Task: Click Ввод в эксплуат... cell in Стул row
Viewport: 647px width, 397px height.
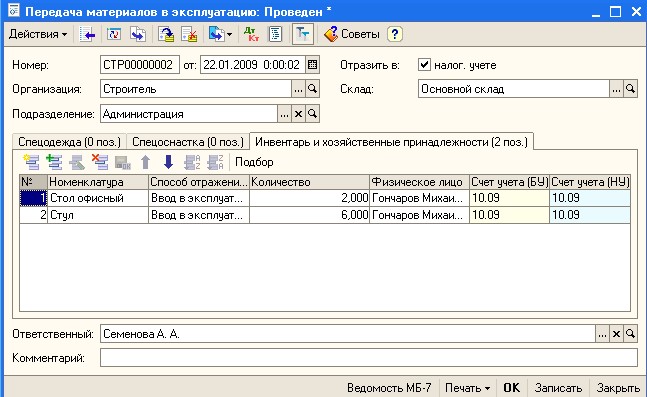Action: tap(199, 215)
